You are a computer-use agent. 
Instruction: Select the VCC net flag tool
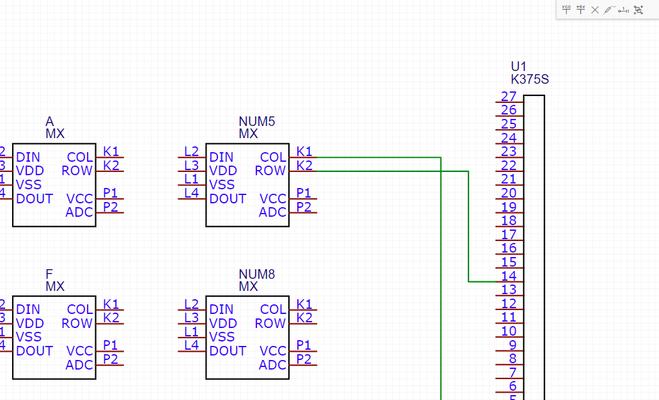tap(567, 10)
